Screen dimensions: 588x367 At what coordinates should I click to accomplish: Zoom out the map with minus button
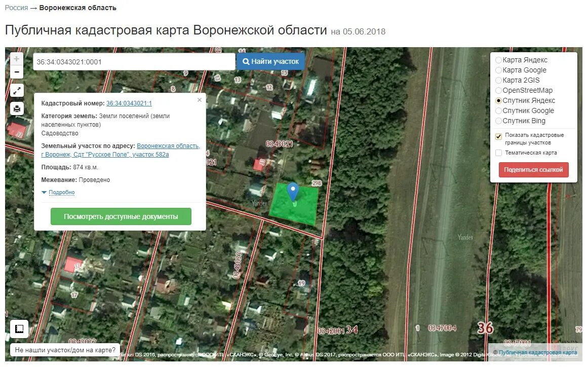tap(17, 72)
